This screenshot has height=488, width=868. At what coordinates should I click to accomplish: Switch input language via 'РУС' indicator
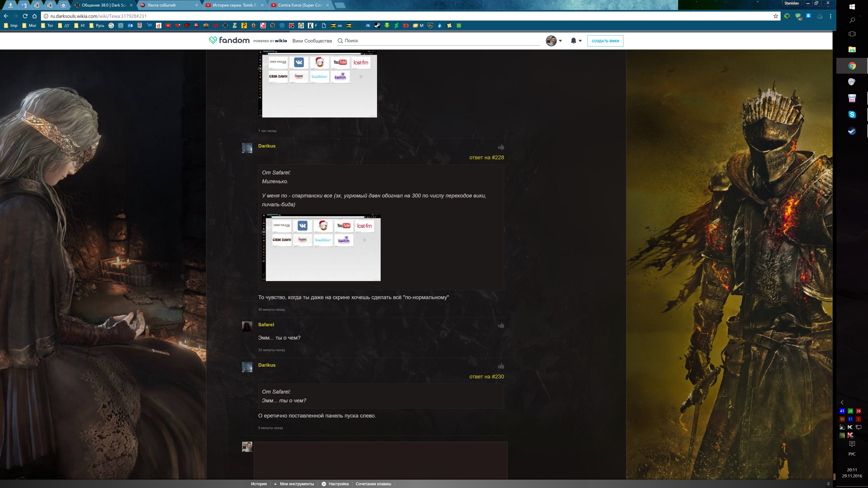coord(852,454)
